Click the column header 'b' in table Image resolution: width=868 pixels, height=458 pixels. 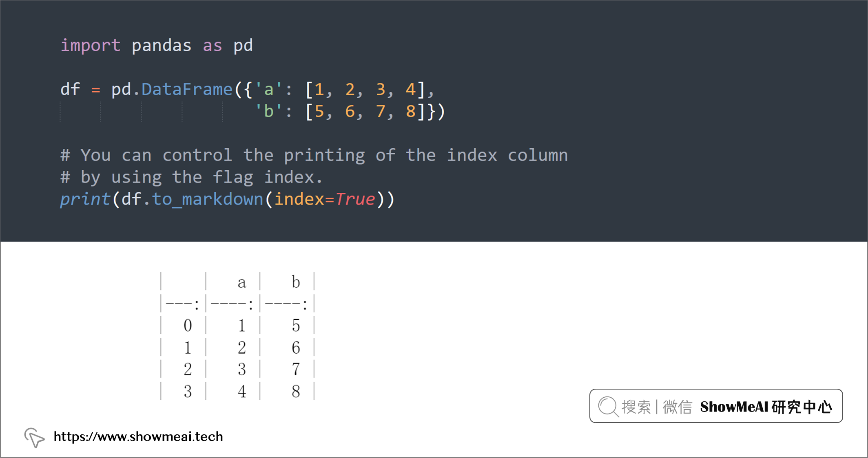(296, 282)
